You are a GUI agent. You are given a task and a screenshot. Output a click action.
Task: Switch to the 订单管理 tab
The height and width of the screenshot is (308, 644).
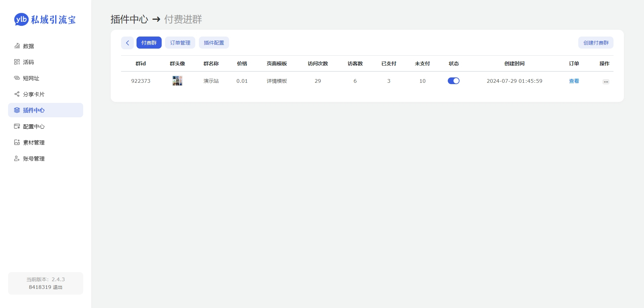[180, 43]
